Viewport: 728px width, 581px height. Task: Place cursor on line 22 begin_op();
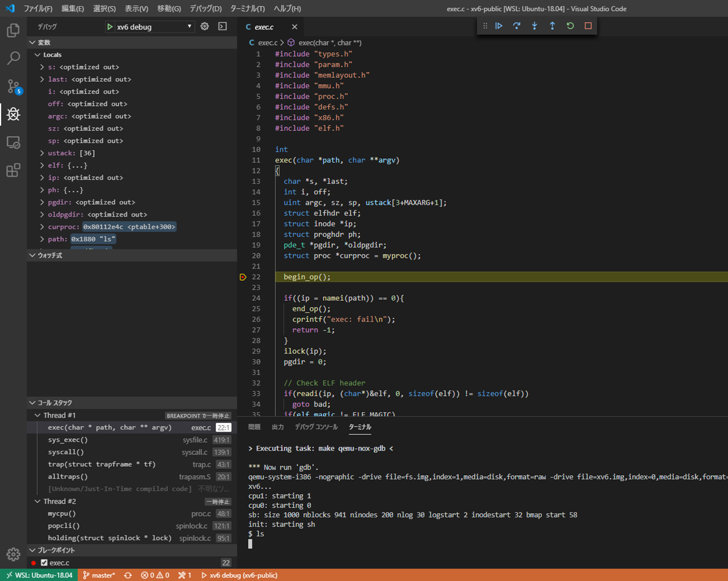(307, 277)
